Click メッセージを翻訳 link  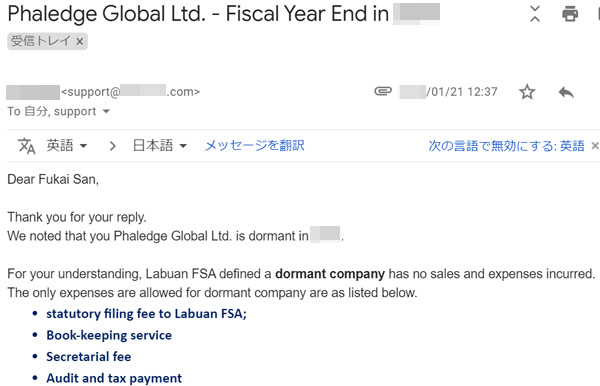pyautogui.click(x=254, y=146)
